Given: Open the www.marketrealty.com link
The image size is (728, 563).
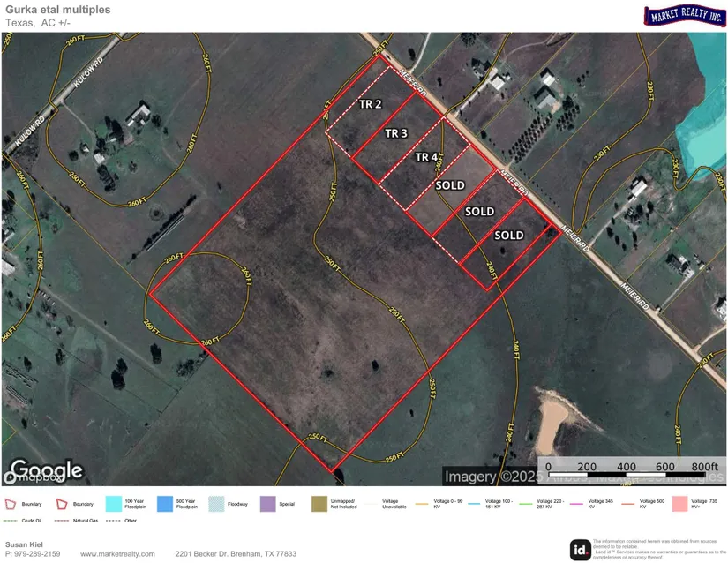Looking at the screenshot, I should pyautogui.click(x=118, y=554).
